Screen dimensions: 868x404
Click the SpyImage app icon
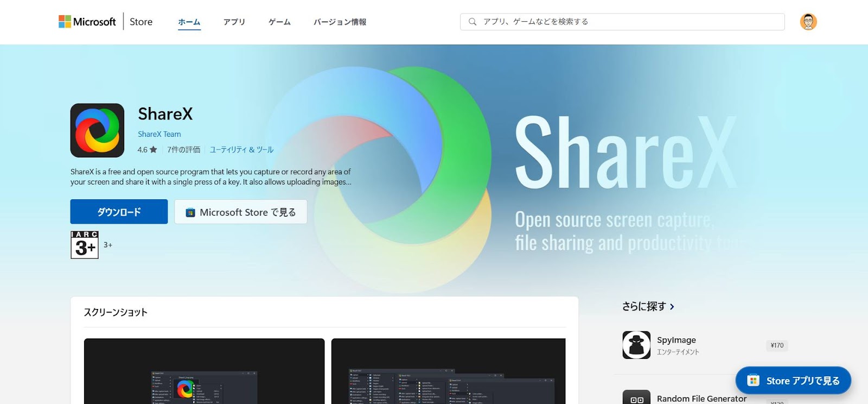pos(636,345)
